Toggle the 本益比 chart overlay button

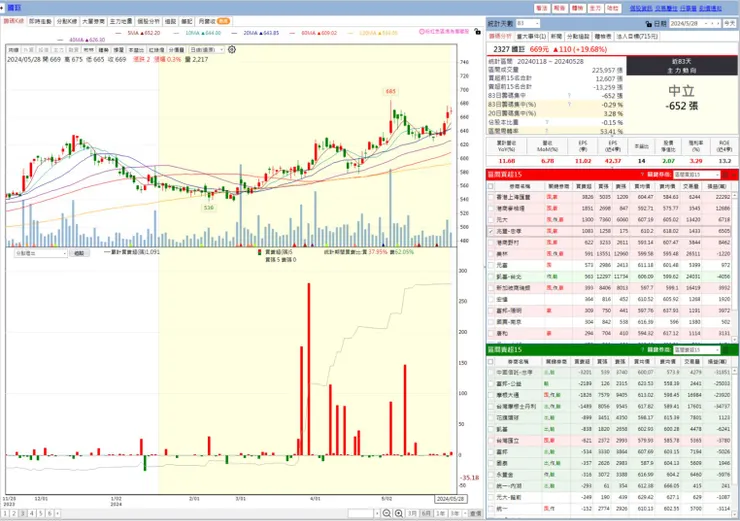[136, 50]
